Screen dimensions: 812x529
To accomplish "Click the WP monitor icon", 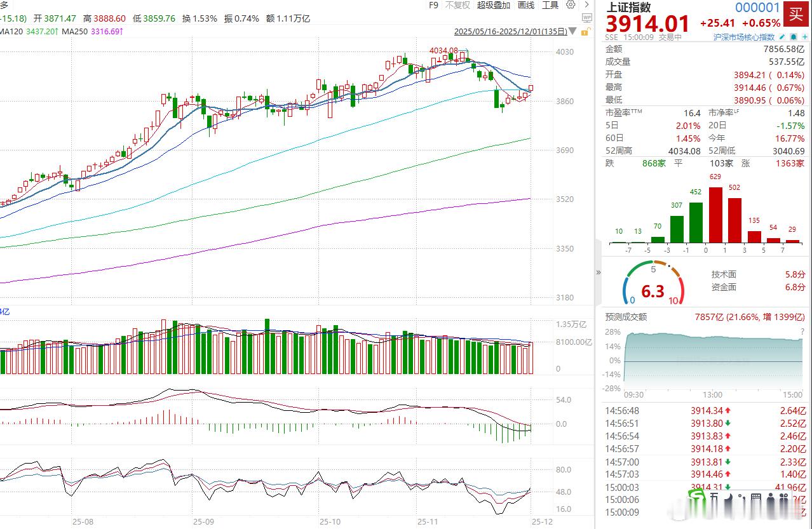I will pos(587,18).
